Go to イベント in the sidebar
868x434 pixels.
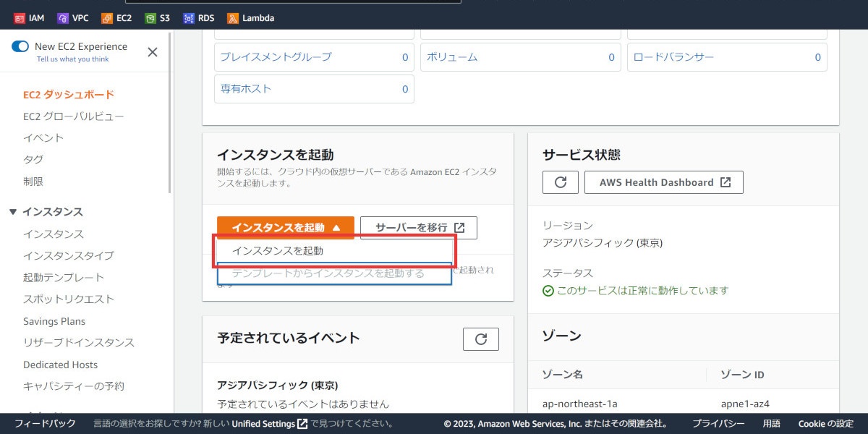(x=43, y=138)
